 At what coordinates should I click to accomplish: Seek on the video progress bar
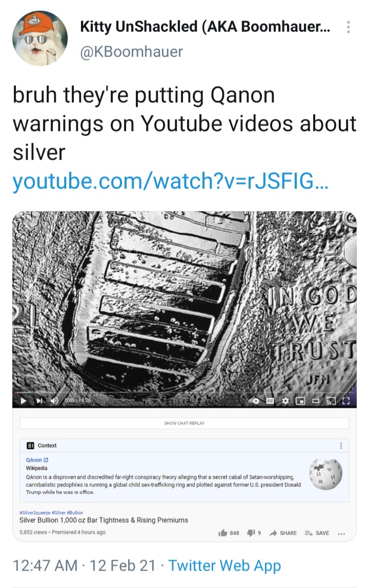pos(184,392)
